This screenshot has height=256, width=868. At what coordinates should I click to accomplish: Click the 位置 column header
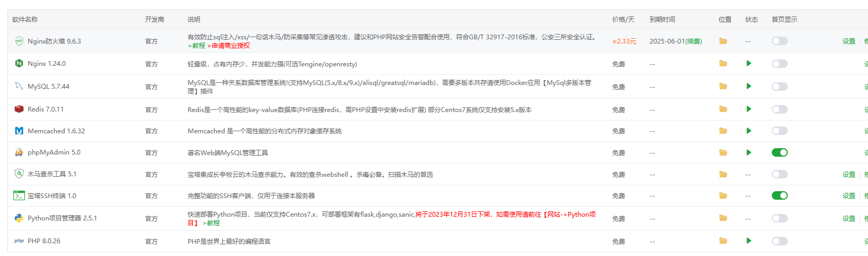click(725, 19)
